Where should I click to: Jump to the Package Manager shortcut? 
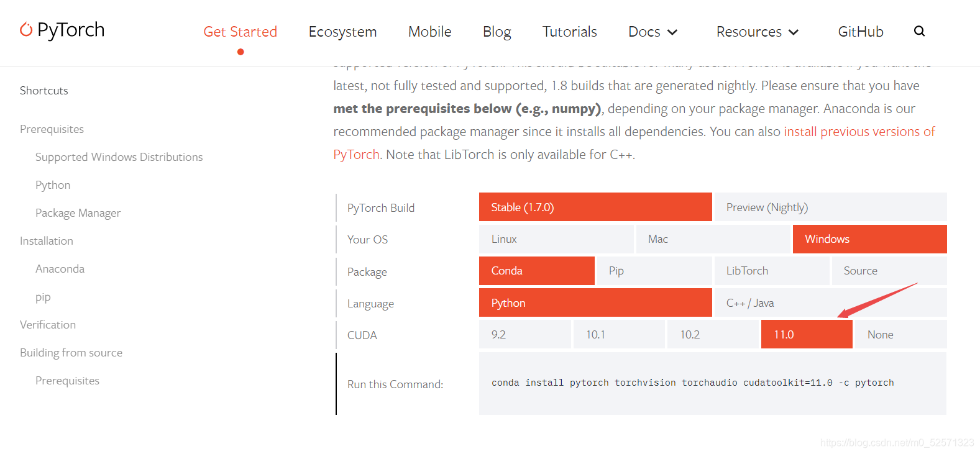pos(78,213)
